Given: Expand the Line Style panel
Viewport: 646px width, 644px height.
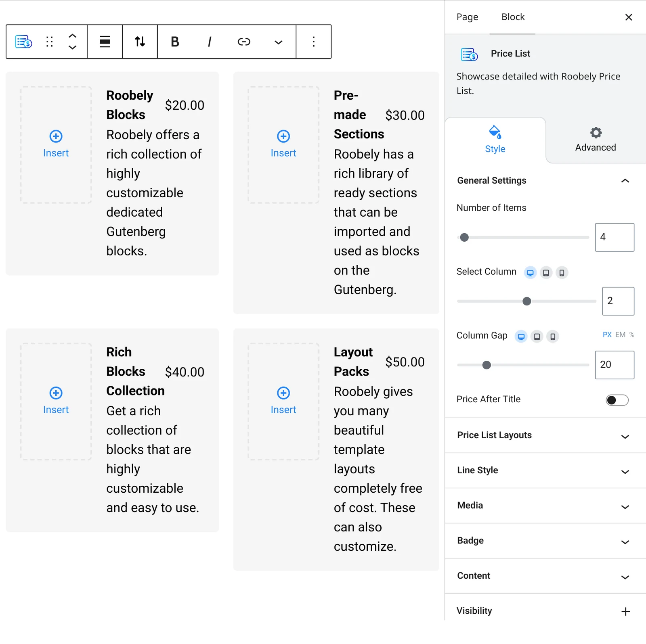Looking at the screenshot, I should (x=545, y=470).
